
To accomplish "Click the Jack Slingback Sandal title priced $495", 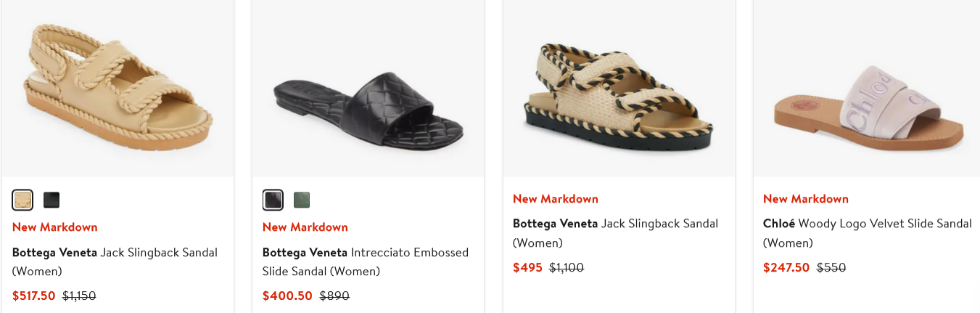I will [615, 232].
